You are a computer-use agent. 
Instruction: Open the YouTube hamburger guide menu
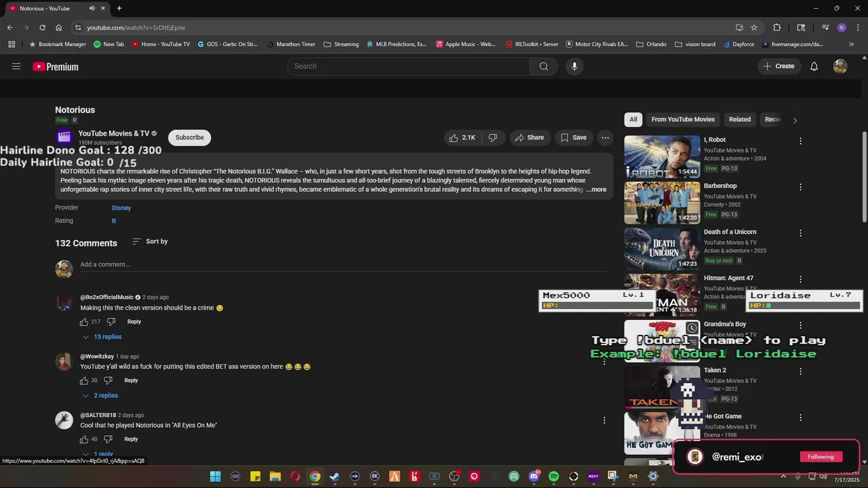tap(16, 66)
